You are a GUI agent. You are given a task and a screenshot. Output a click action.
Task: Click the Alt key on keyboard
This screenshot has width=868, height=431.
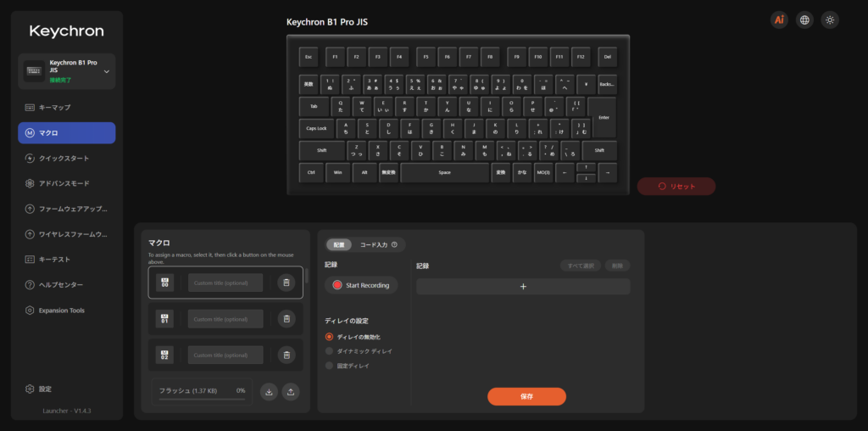pyautogui.click(x=364, y=172)
